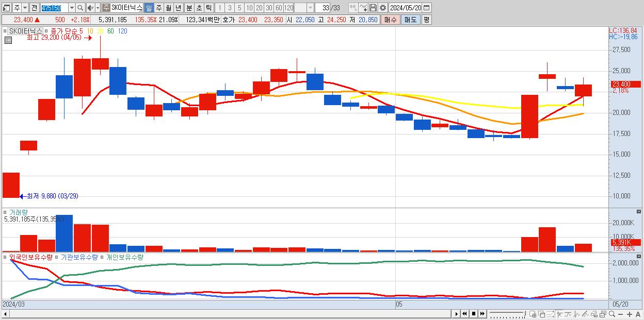Click the 전 button in top toolbar
Screen dimensions: 644x320
tap(34, 8)
